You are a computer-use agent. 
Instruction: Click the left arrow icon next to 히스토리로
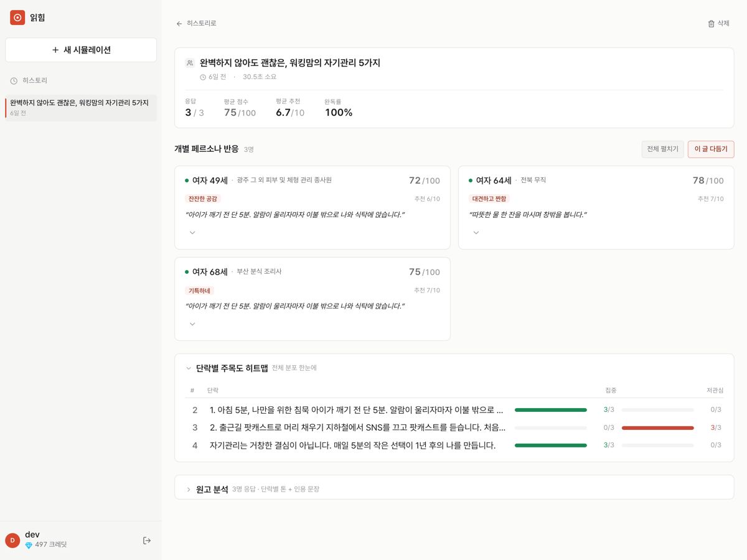pos(179,24)
